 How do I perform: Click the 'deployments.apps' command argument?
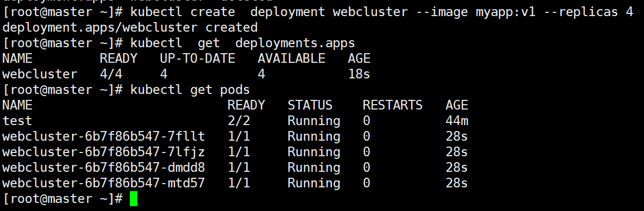pyautogui.click(x=295, y=43)
